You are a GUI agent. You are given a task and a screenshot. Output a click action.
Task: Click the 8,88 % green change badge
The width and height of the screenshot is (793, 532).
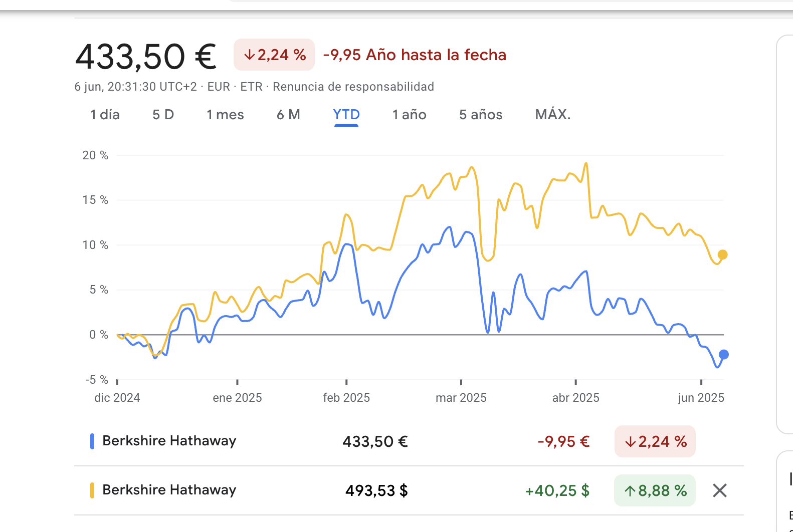[655, 490]
